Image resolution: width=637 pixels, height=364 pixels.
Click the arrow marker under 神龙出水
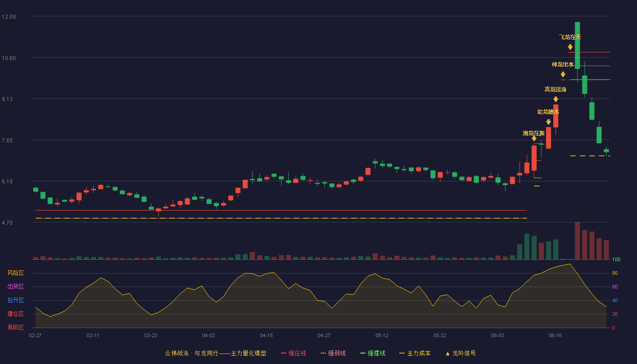point(563,75)
